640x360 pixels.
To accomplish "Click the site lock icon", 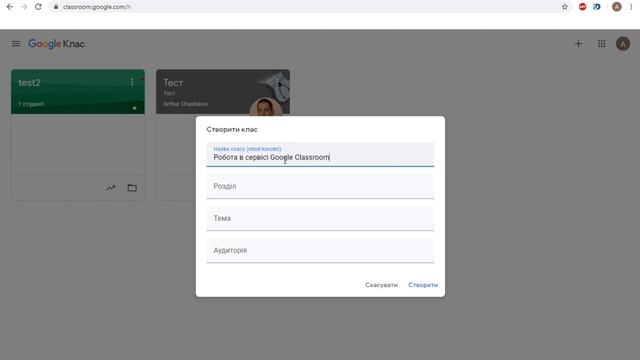I will click(x=56, y=7).
